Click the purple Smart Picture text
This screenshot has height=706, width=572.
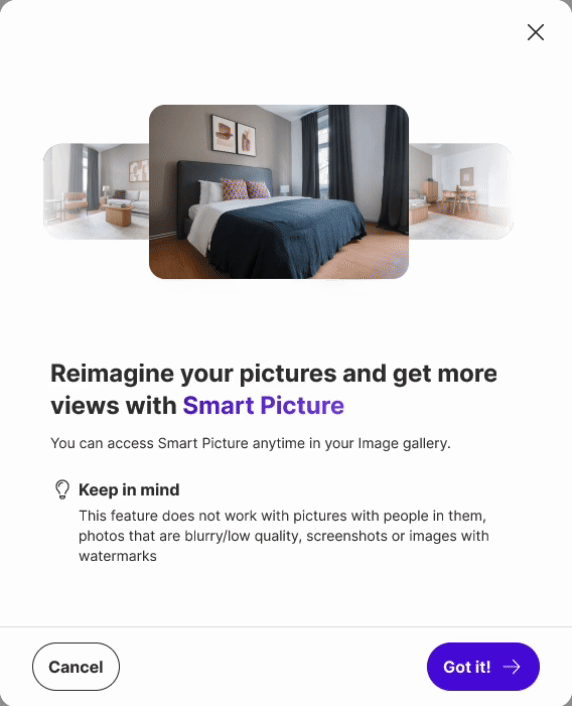(x=263, y=405)
